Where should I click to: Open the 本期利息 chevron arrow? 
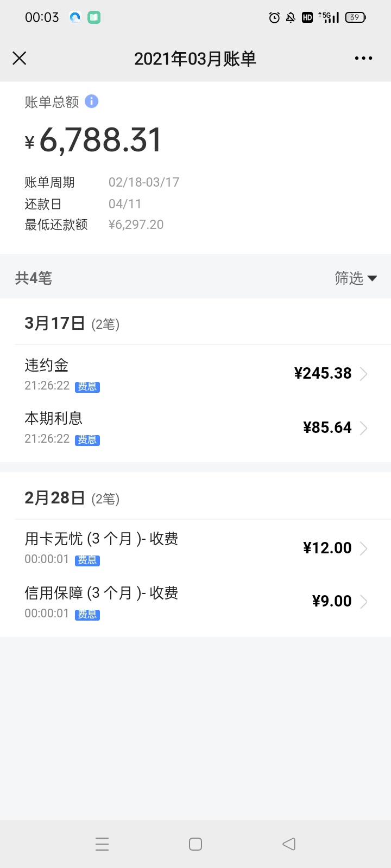click(x=364, y=428)
